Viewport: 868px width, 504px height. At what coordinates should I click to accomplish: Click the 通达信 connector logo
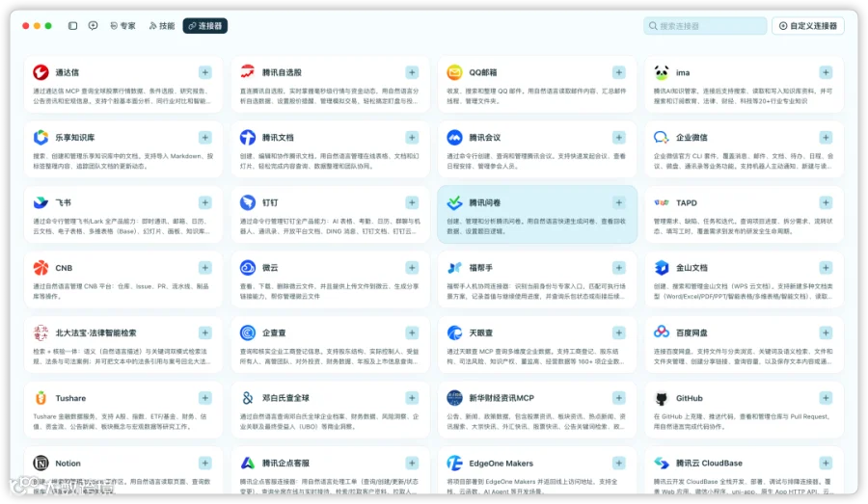point(41,72)
